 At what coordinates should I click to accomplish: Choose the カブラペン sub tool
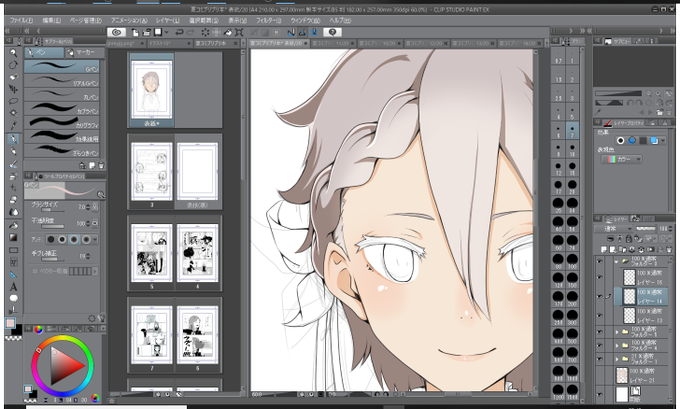tap(62, 108)
